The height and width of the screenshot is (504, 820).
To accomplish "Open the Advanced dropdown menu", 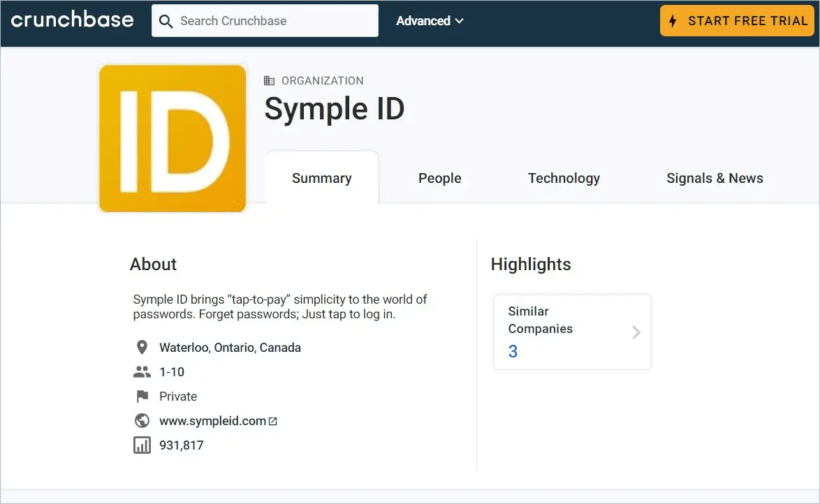I will coord(430,21).
